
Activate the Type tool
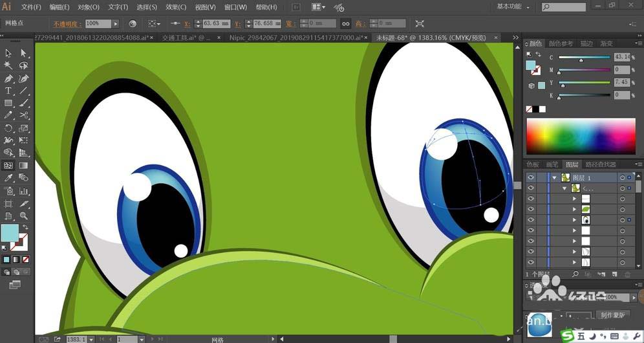click(8, 91)
